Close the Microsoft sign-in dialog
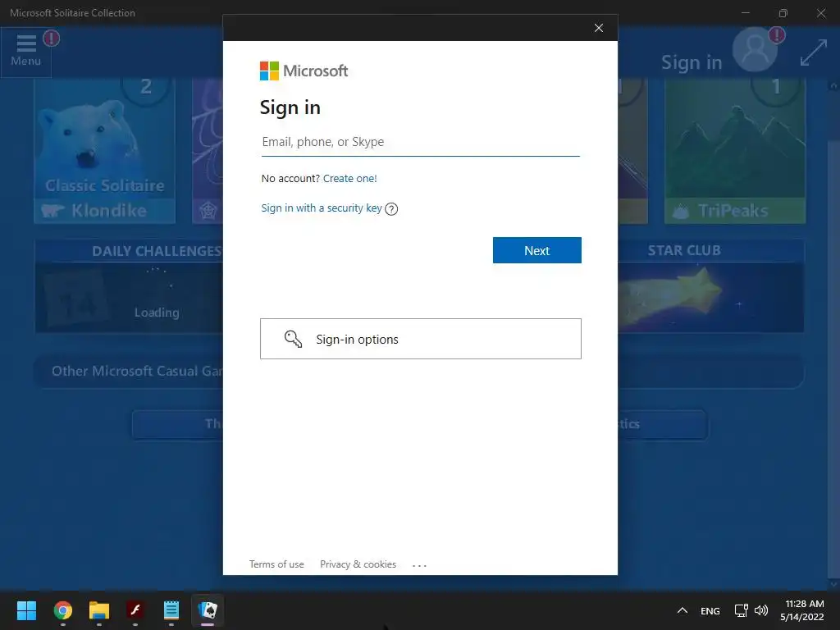Screen dimensions: 840x630 598,28
